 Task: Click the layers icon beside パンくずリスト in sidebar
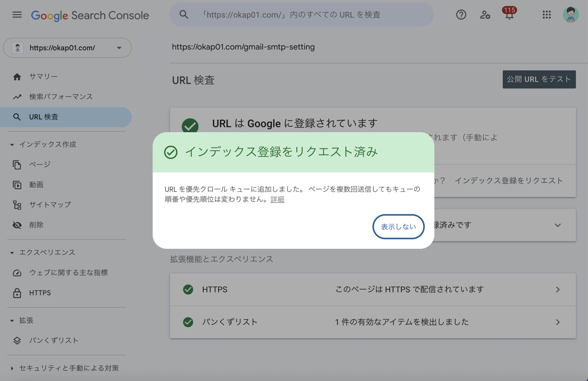pos(17,341)
